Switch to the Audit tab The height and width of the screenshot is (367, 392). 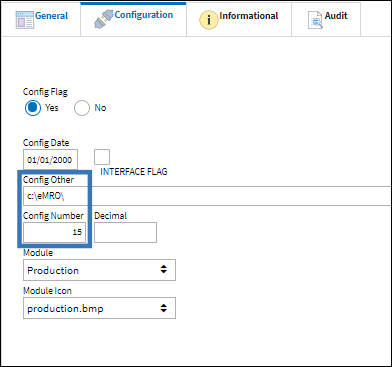(326, 19)
